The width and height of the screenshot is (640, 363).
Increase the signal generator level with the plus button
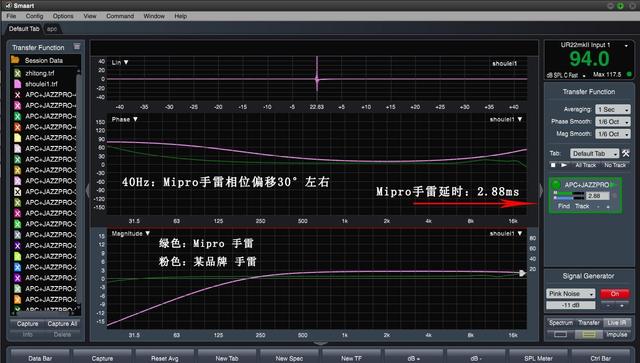[x=622, y=305]
